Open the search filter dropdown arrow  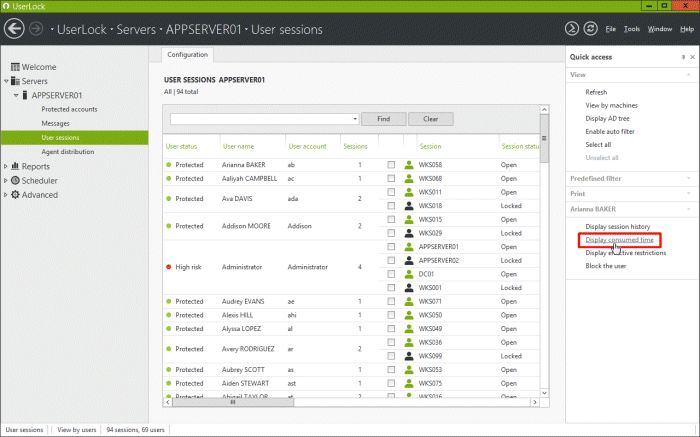click(355, 119)
